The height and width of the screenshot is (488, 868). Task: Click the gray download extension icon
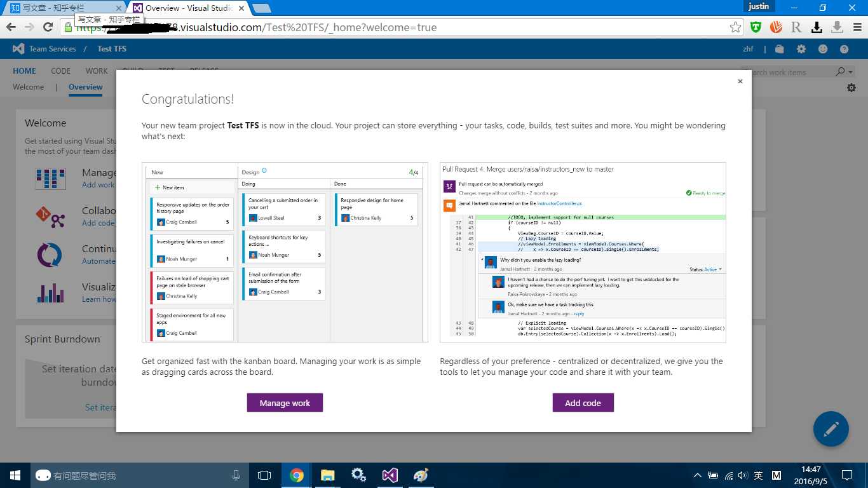[x=837, y=27]
